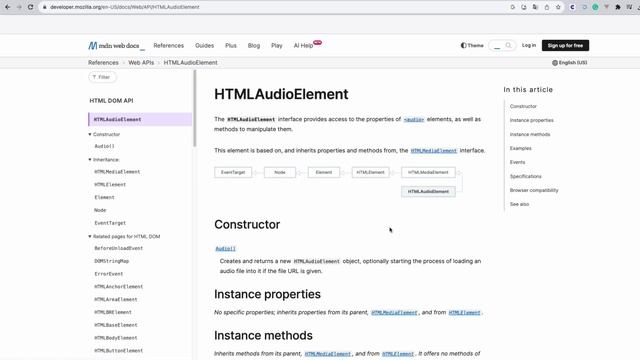Click the green circular extension icon
This screenshot has width=640, height=360.
point(596,7)
